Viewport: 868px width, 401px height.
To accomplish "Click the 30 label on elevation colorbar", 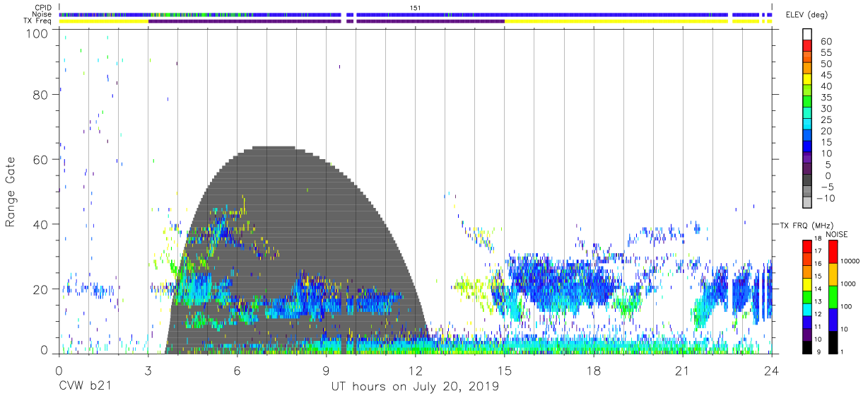I will coord(826,108).
